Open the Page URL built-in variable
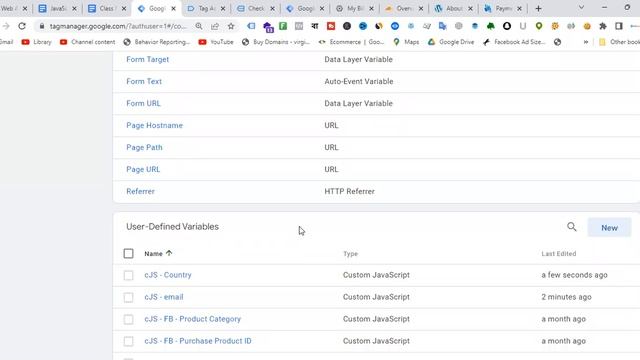This screenshot has height=360, width=640. (143, 169)
